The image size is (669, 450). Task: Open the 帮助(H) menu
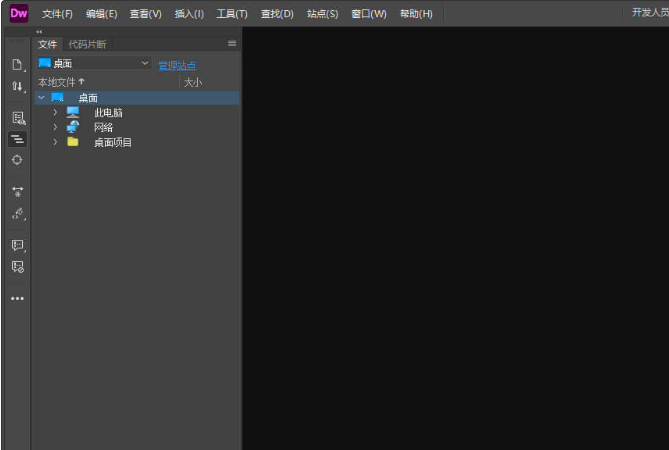[x=416, y=14]
